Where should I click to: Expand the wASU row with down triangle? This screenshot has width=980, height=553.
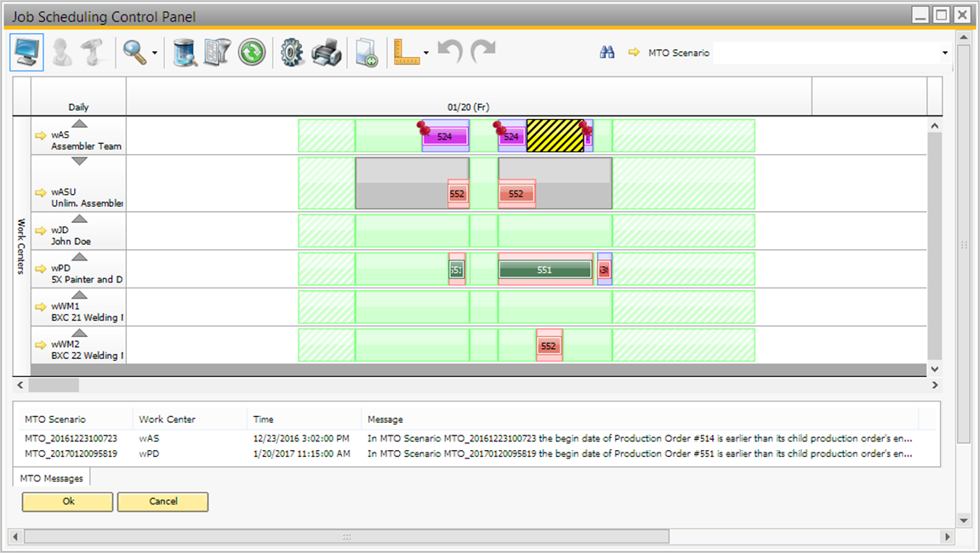pyautogui.click(x=79, y=161)
